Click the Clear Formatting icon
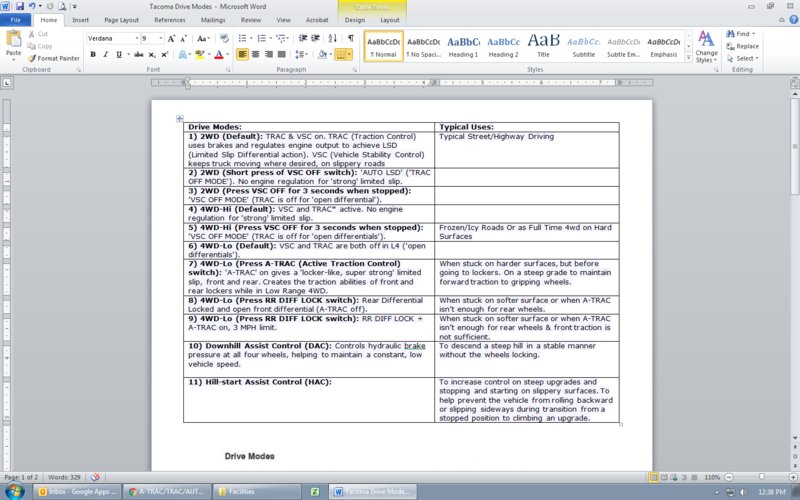Image resolution: width=800 pixels, height=500 pixels. tap(224, 38)
